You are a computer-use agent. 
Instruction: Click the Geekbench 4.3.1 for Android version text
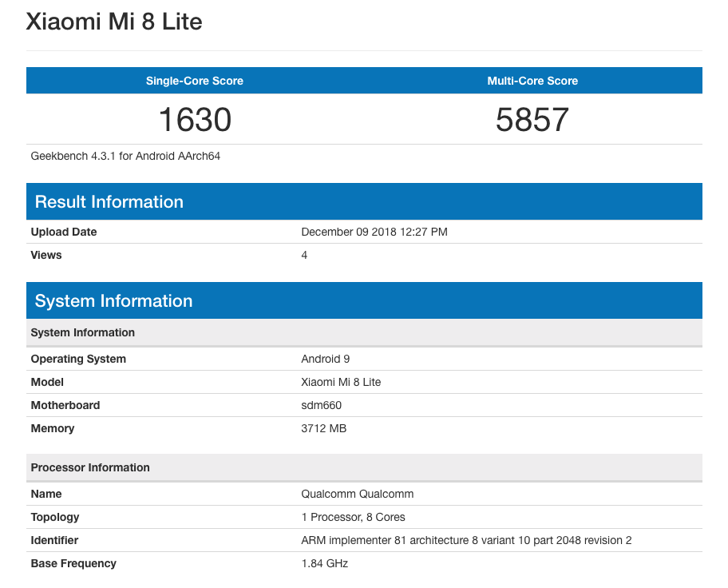point(125,156)
